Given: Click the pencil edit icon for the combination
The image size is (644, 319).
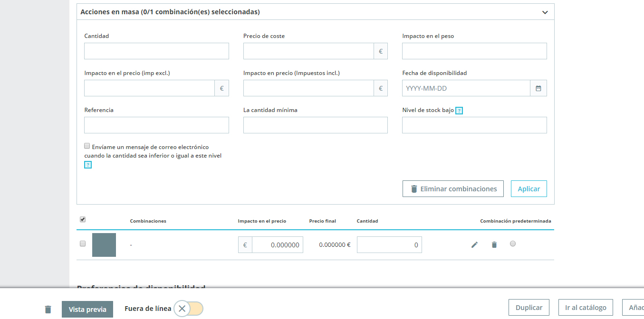Looking at the screenshot, I should 474,244.
